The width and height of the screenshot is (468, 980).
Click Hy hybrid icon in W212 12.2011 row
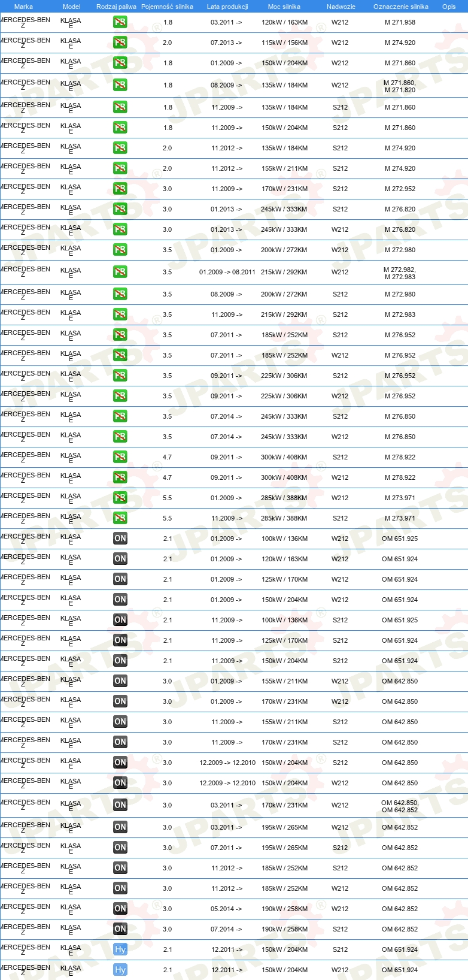[120, 970]
